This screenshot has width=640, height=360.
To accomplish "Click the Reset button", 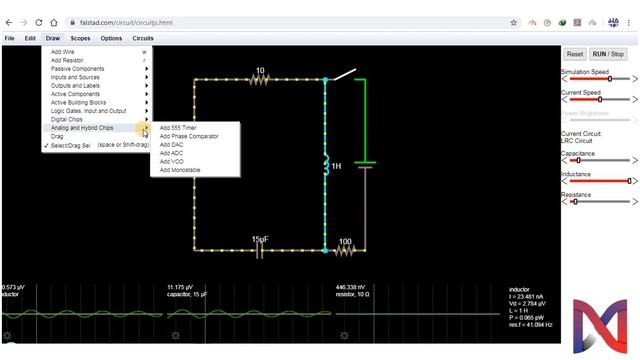I will pos(575,54).
